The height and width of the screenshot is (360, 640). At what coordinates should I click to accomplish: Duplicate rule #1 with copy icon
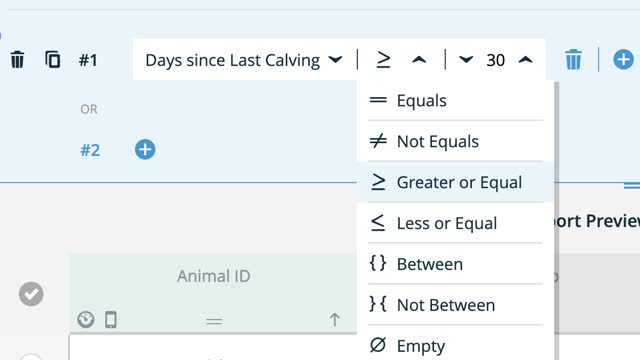53,60
